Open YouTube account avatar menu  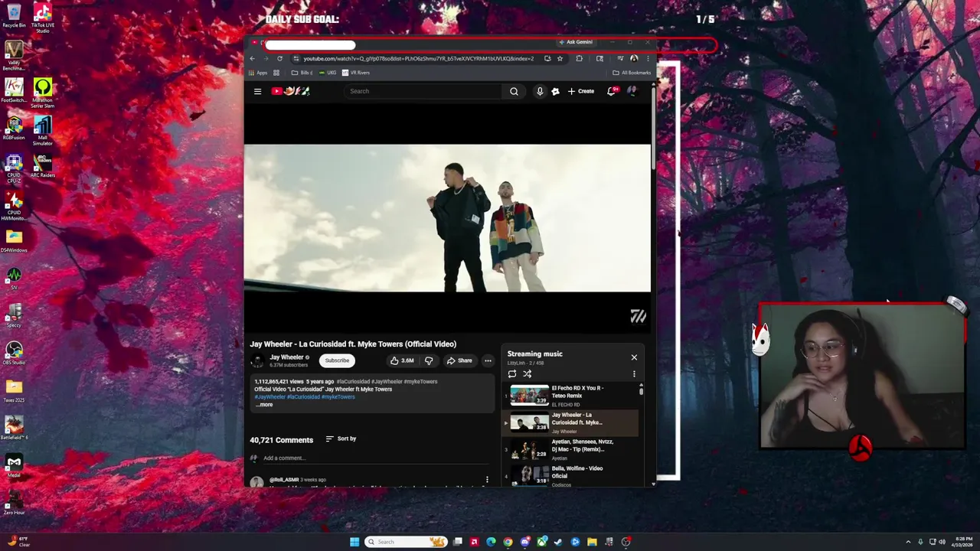632,91
